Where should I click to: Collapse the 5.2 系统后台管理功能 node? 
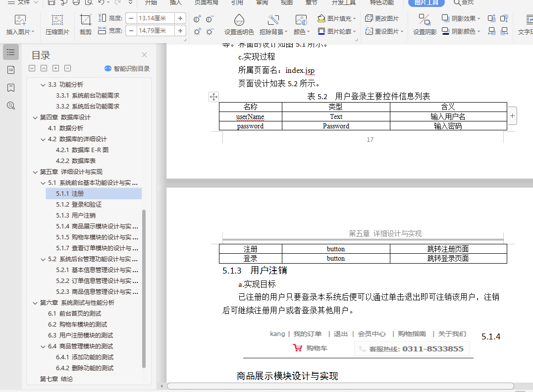(43, 259)
